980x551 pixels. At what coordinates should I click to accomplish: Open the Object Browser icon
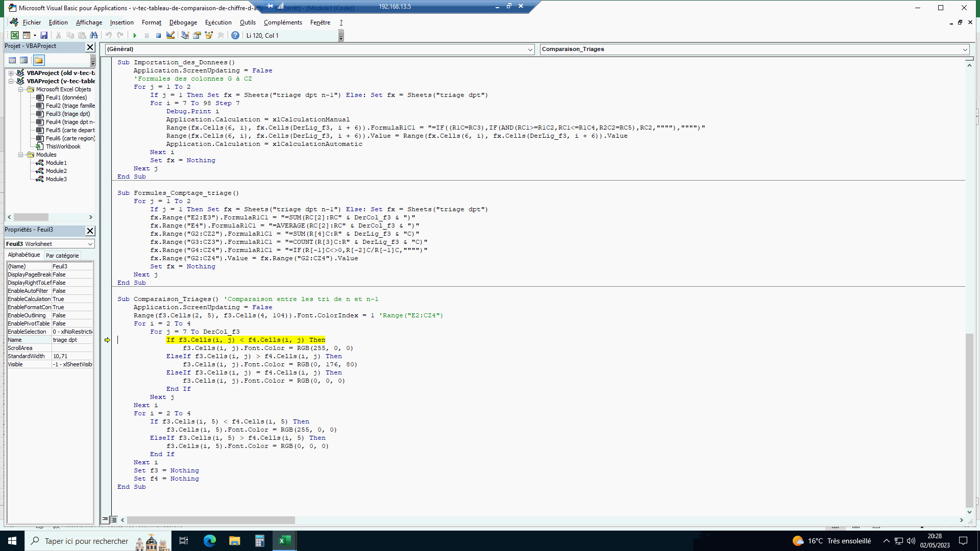(x=209, y=35)
